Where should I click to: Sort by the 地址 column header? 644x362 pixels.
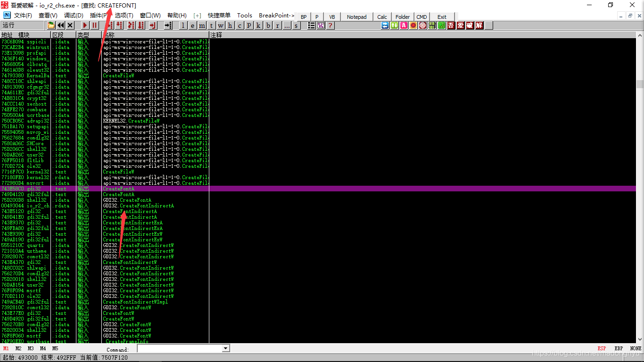pos(7,35)
